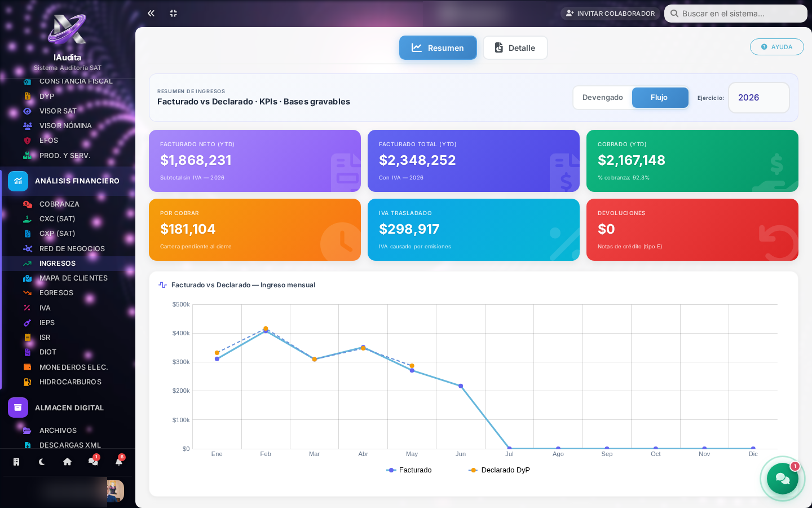812x508 pixels.
Task: Click the search field Buscar en el sistema
Action: coord(736,14)
